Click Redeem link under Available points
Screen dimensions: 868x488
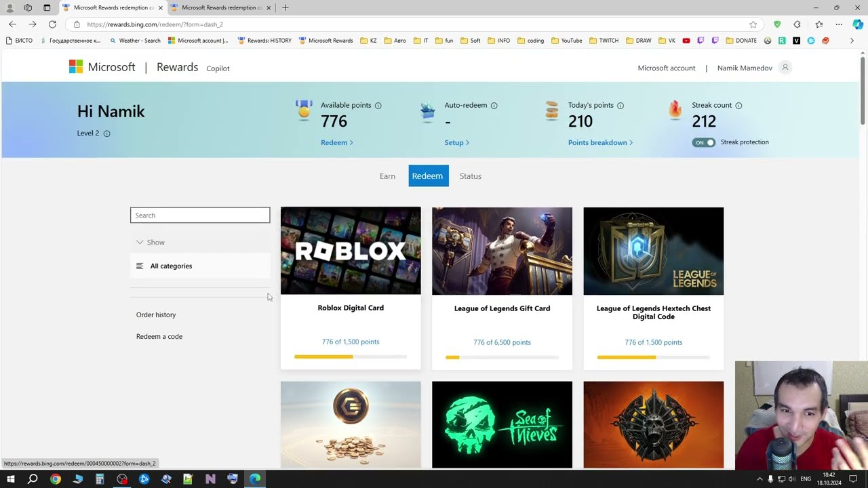[x=336, y=142]
